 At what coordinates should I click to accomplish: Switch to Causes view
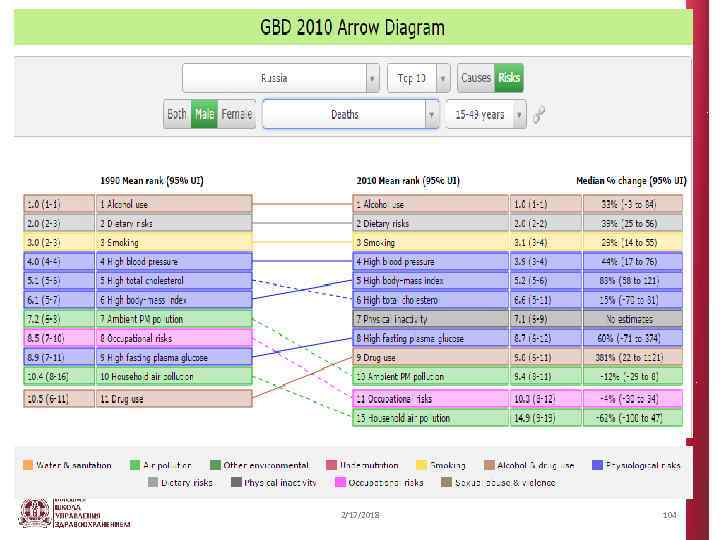pyautogui.click(x=476, y=78)
